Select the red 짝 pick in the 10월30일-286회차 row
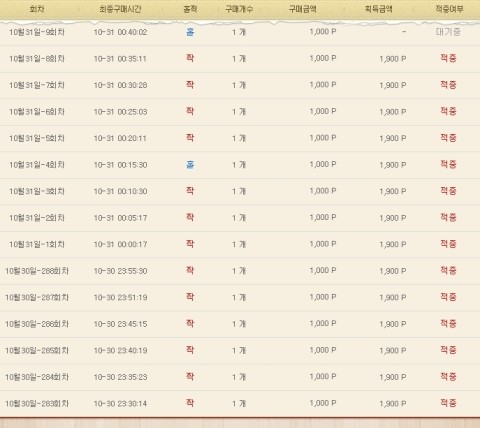 (190, 324)
